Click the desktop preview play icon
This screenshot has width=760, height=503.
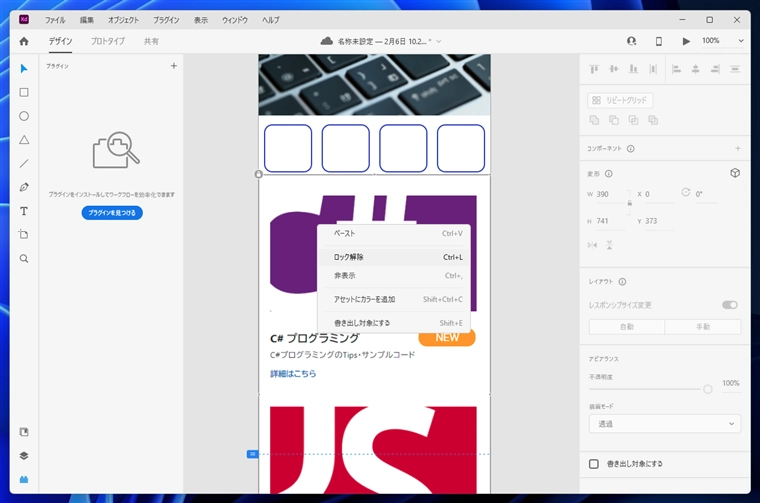tap(686, 41)
